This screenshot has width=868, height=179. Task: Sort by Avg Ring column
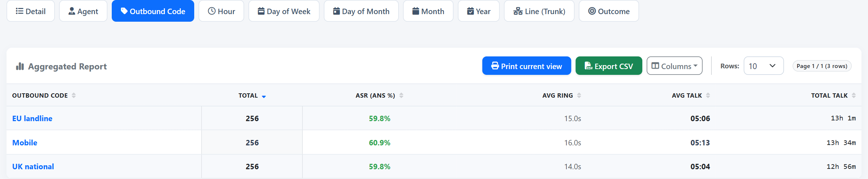(562, 95)
